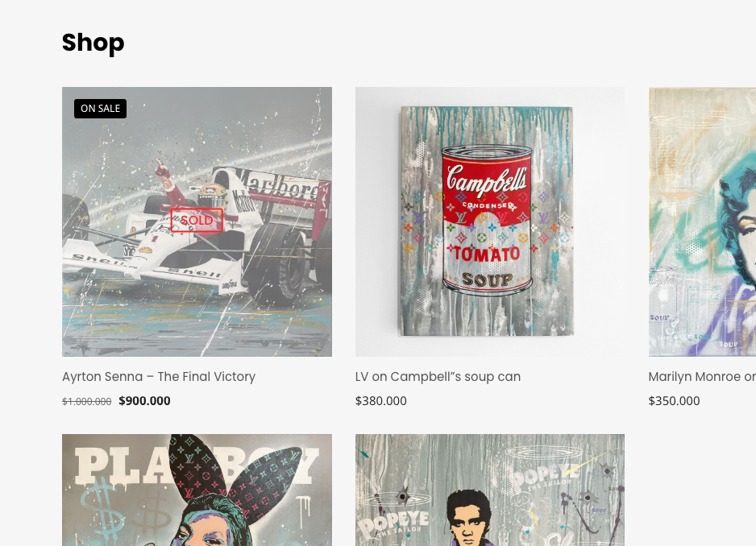756x546 pixels.
Task: Open the Marilyn Monroe artwork thumbnail
Action: (703, 221)
